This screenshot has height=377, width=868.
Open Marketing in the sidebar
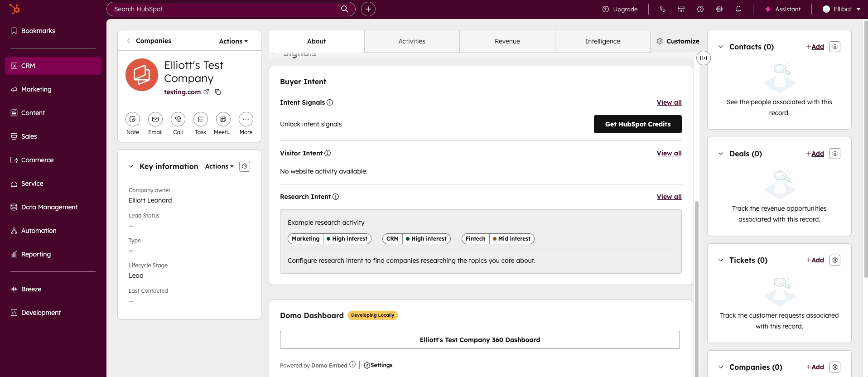point(53,89)
